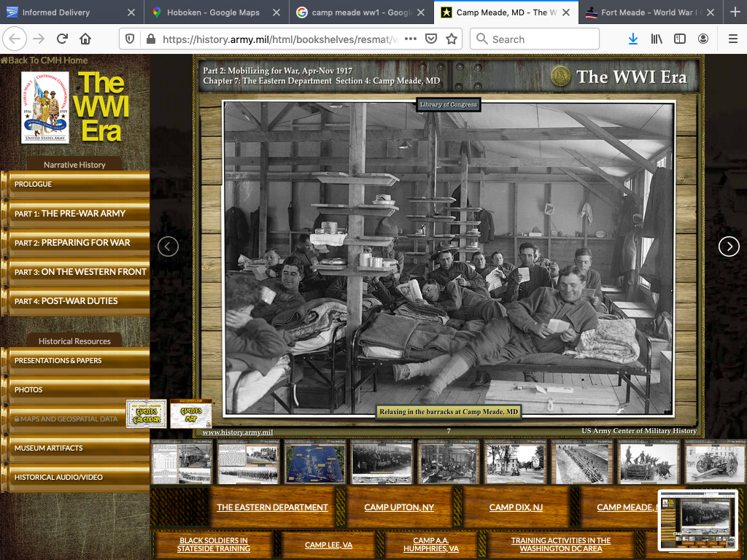Click the browser reload button

tap(62, 39)
